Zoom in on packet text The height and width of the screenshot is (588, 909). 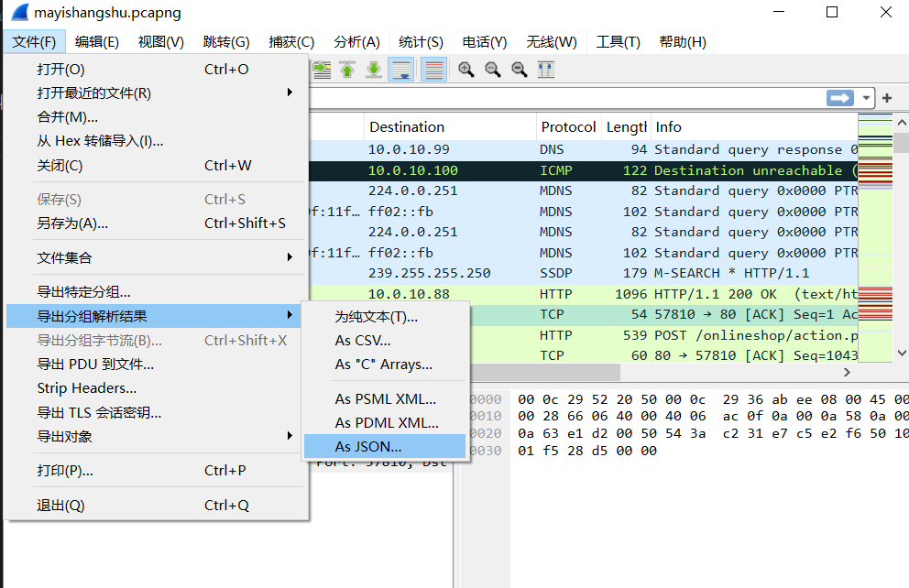tap(466, 70)
